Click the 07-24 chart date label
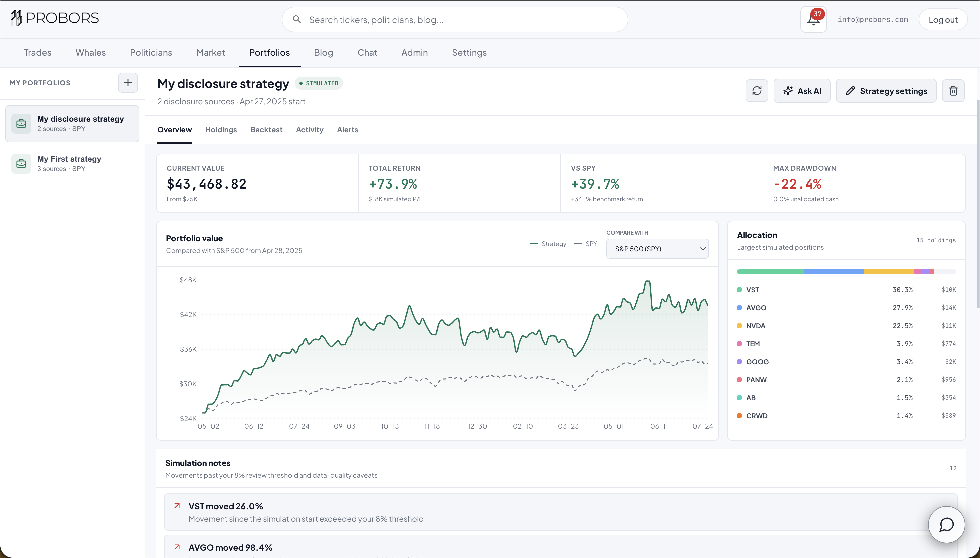This screenshot has width=980, height=558. click(702, 426)
